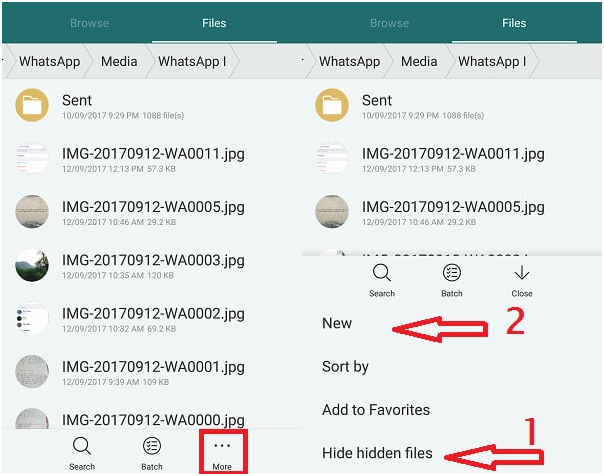This screenshot has width=604, height=476.
Task: Select file name IMG-20170912-WA0005.jpg in right screen
Action: coord(453,207)
